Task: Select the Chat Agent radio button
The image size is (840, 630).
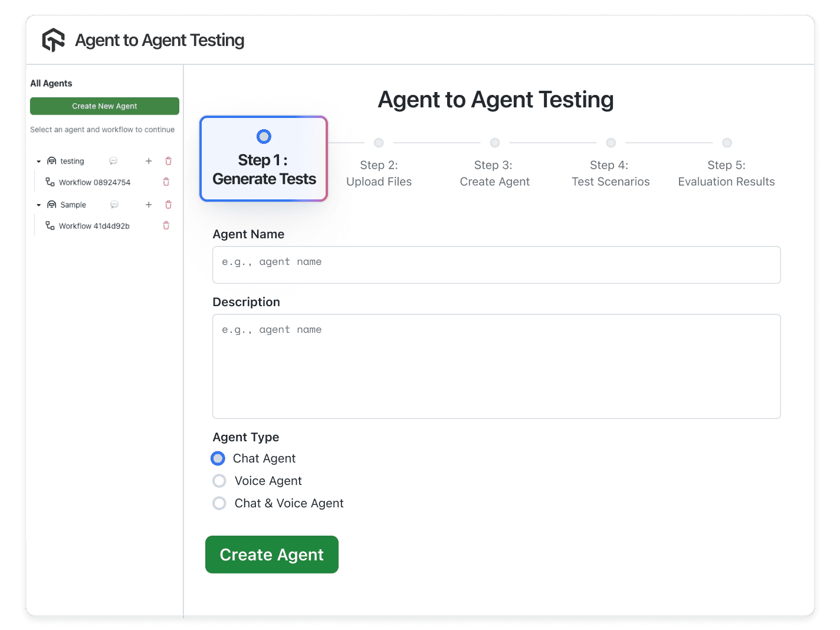Action: 218,458
